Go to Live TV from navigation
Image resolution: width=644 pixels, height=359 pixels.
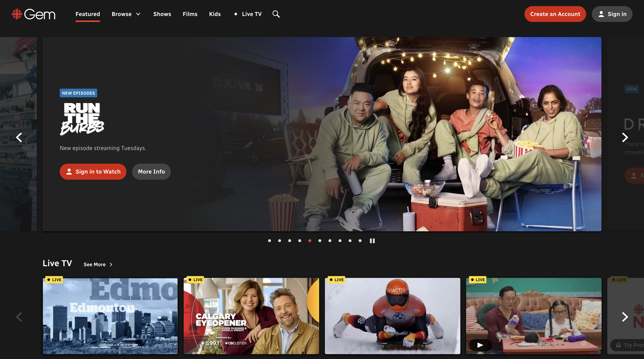pyautogui.click(x=248, y=14)
